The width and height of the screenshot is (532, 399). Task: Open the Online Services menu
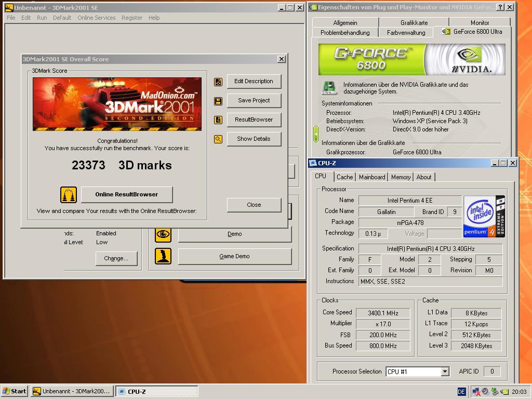(96, 18)
